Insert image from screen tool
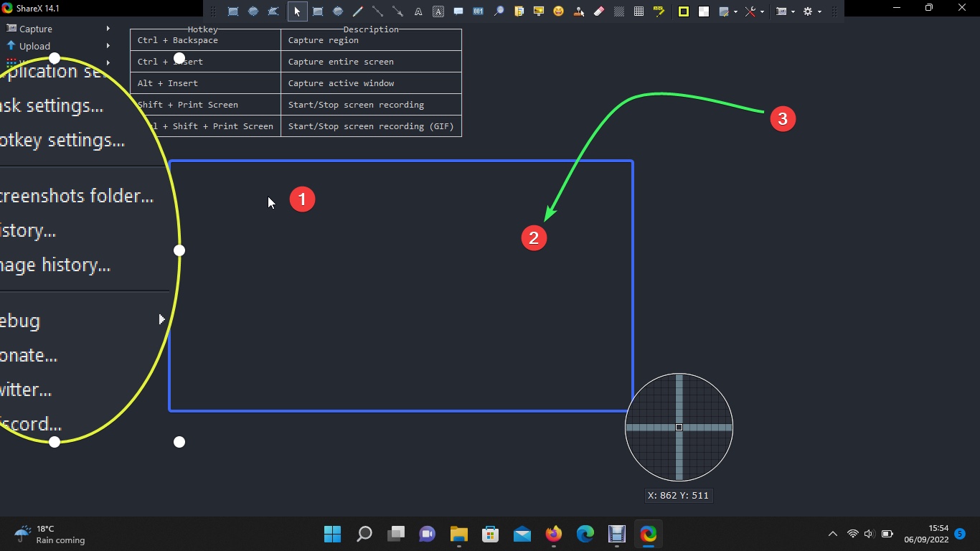The width and height of the screenshot is (980, 551). click(x=539, y=11)
